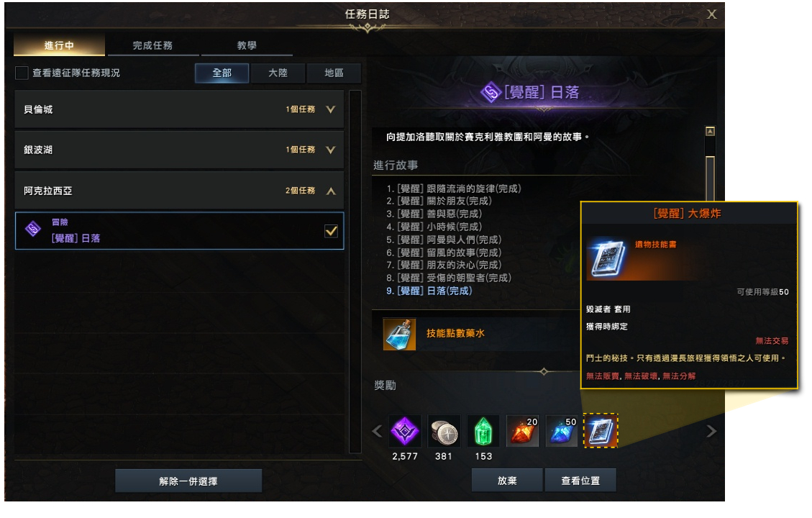Viewport: 812px width, 518px height.
Task: Select the highlighted skill book reward icon
Action: [601, 431]
